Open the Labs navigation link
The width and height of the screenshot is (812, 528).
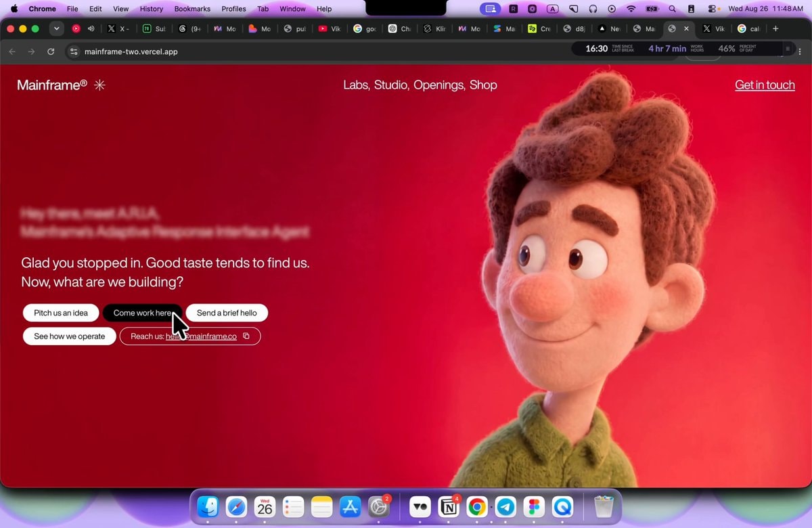click(x=356, y=85)
